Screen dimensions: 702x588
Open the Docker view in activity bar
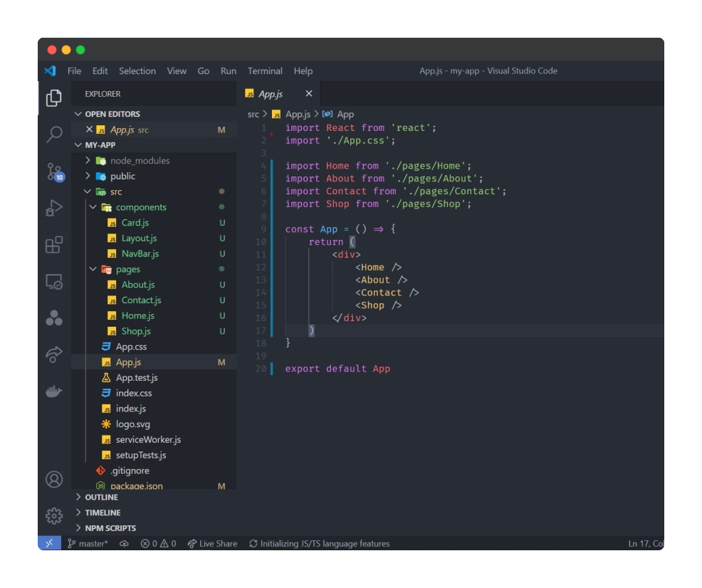[53, 391]
